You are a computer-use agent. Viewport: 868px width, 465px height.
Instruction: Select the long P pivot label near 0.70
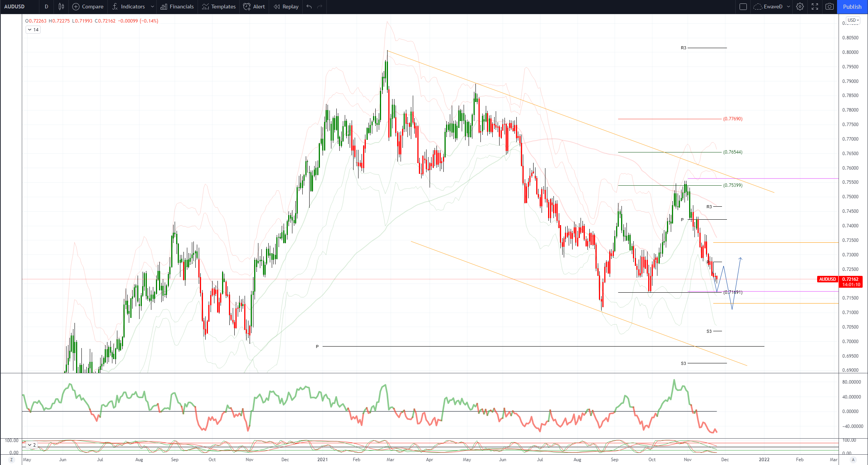click(x=317, y=347)
